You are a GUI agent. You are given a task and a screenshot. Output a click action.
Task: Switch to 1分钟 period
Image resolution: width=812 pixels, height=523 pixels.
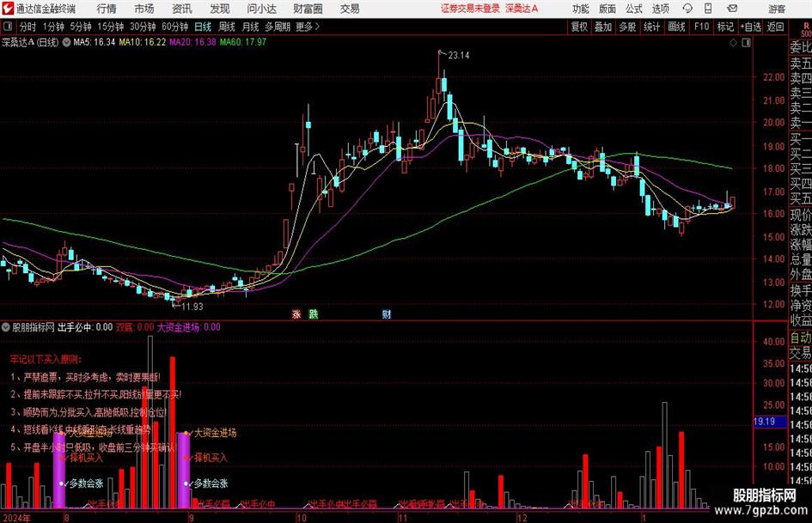[x=53, y=27]
